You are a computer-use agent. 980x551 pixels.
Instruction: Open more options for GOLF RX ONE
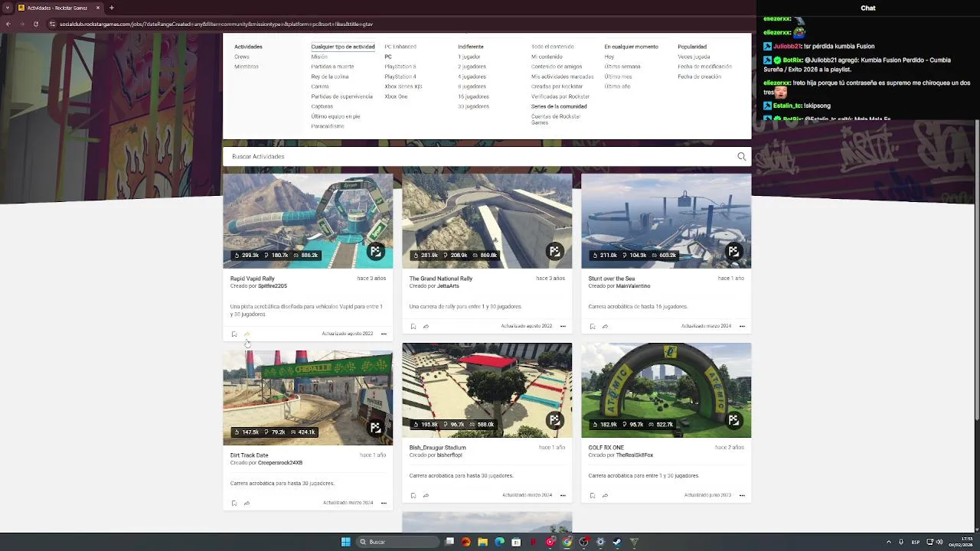click(742, 495)
